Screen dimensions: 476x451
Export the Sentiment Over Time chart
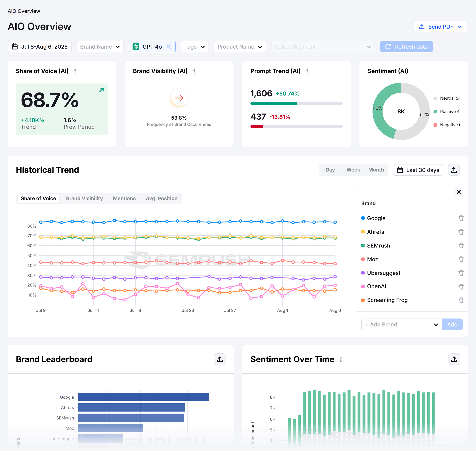[x=454, y=359]
